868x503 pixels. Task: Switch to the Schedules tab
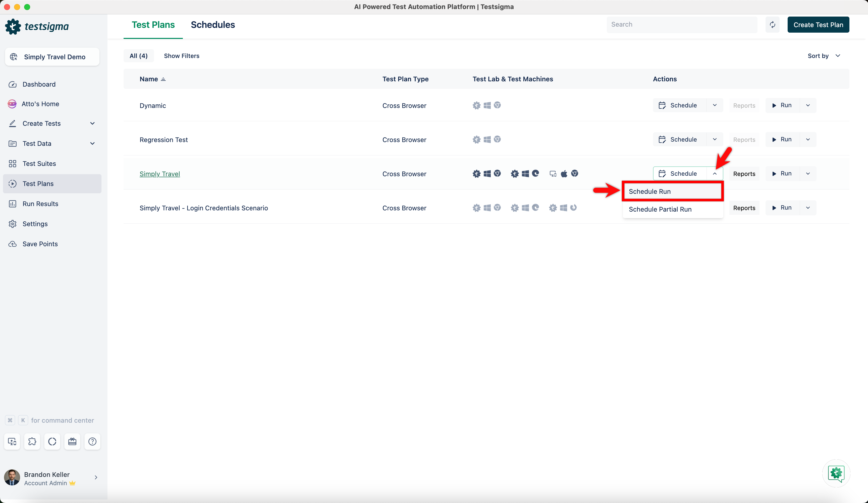click(x=213, y=25)
